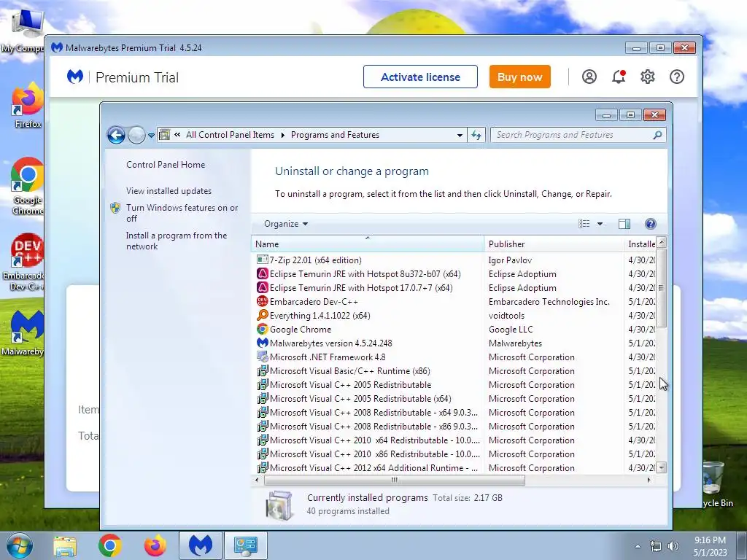Switch to Malwarebytes on the taskbar
This screenshot has width=747, height=560.
coord(201,545)
